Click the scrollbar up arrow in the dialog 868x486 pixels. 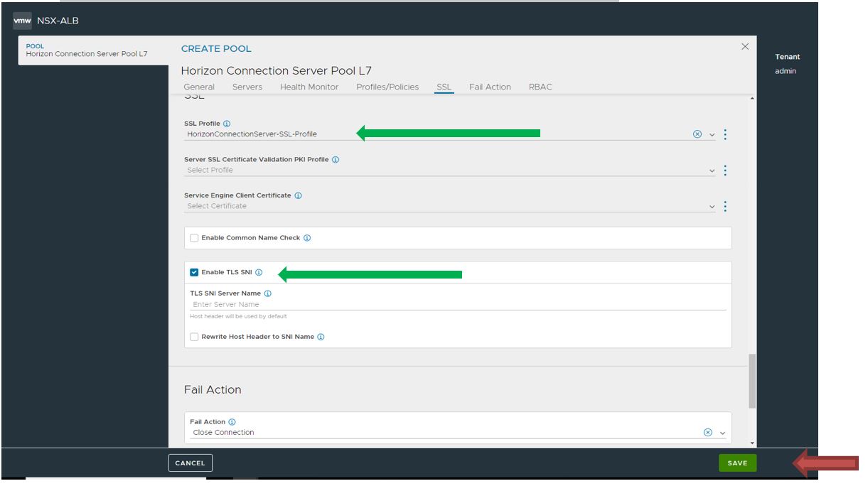point(753,98)
